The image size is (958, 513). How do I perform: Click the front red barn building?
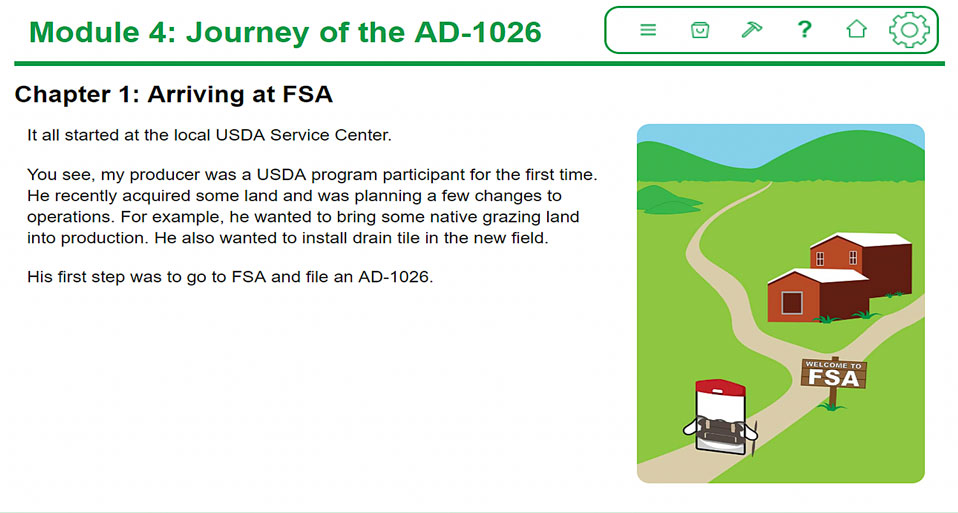tap(818, 295)
